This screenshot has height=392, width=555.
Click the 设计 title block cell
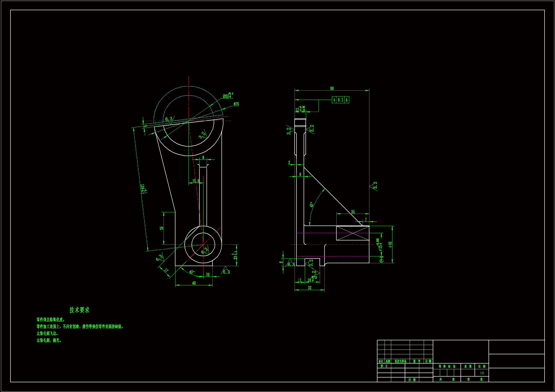[384, 366]
